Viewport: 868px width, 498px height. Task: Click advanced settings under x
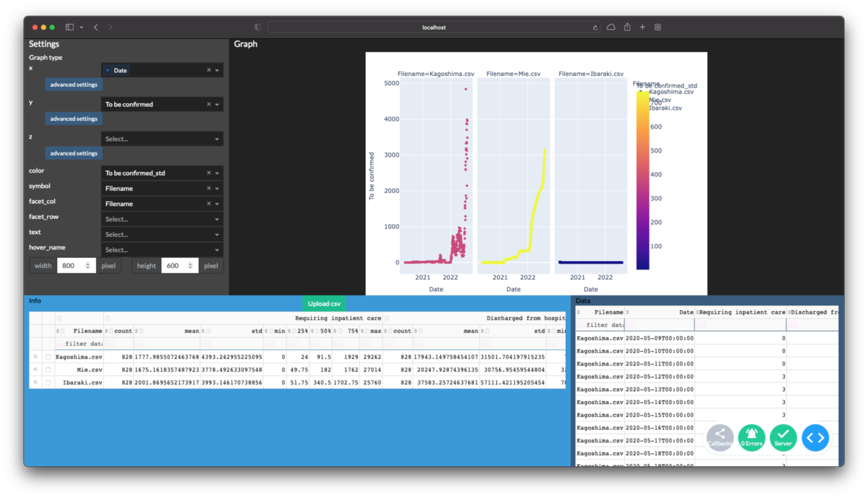(74, 85)
